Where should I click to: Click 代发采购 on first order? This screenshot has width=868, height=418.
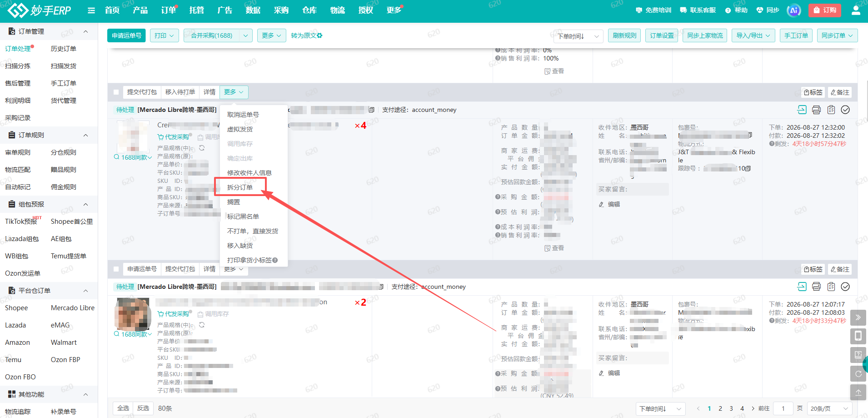[173, 137]
